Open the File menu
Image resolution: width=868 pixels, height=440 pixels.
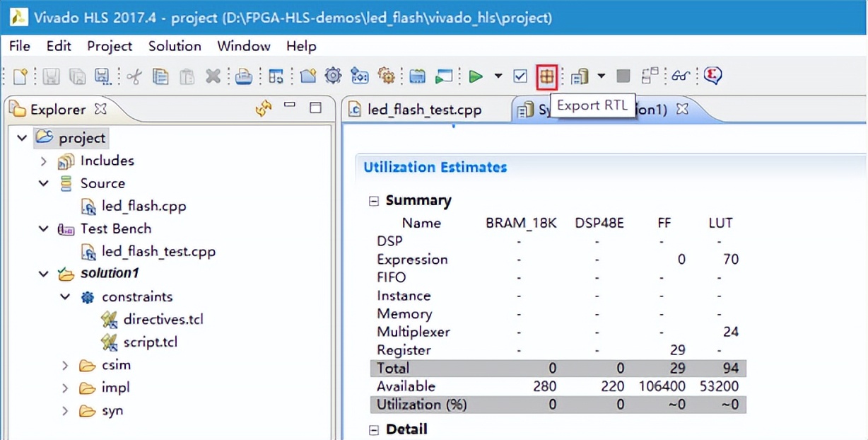point(19,46)
